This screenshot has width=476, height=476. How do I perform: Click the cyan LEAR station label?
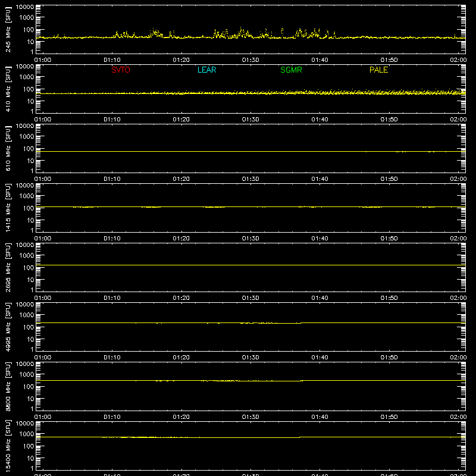[x=206, y=70]
